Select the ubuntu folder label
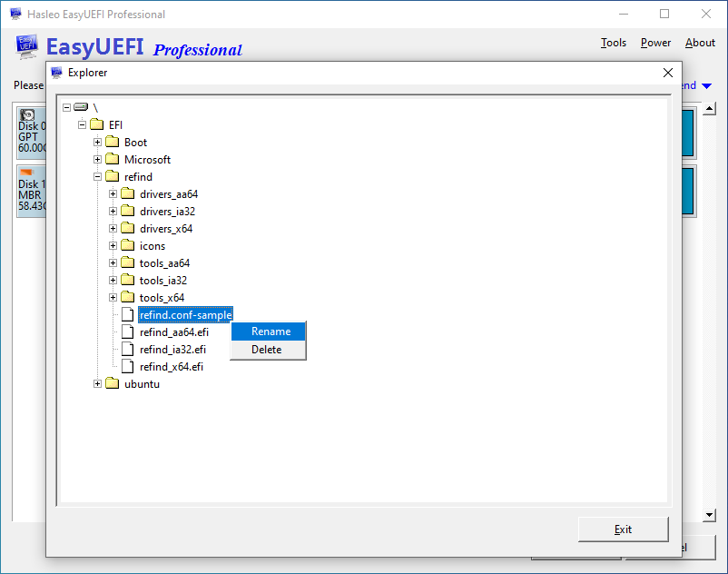Viewport: 728px width, 574px height. click(143, 384)
